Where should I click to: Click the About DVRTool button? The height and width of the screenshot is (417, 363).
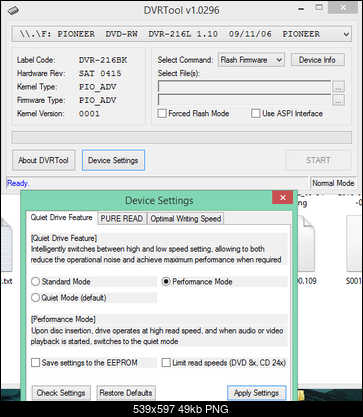(44, 160)
